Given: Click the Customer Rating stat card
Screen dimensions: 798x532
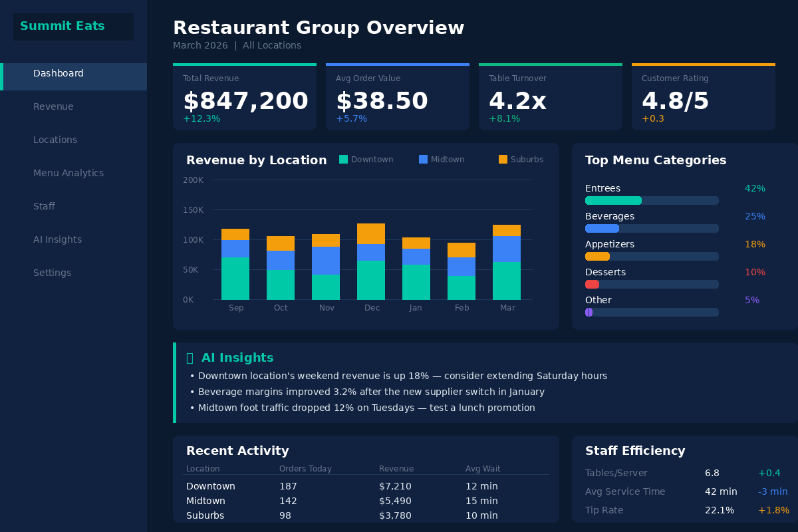Looking at the screenshot, I should point(704,96).
